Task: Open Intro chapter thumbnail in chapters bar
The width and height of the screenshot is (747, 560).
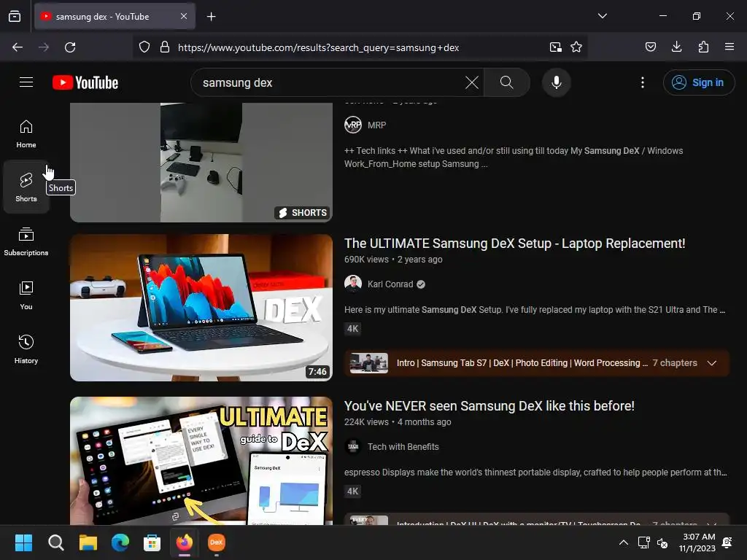Action: [x=368, y=363]
